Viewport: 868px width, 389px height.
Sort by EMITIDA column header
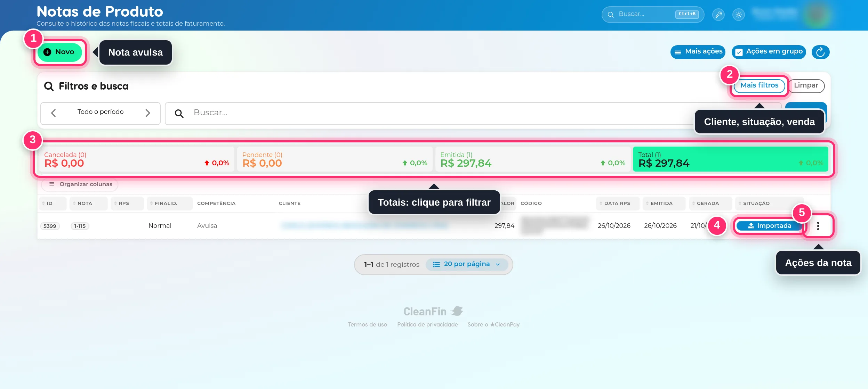[664, 204]
